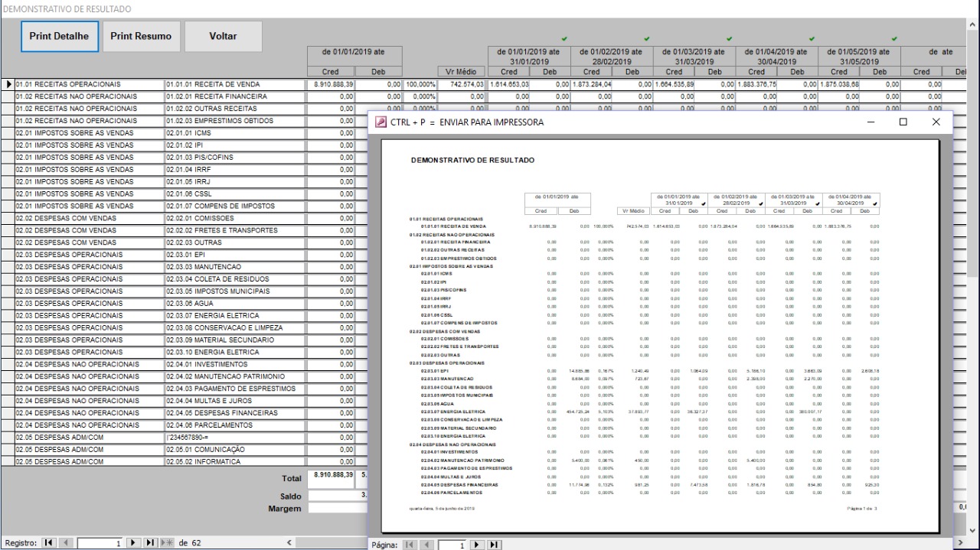Select '01.01.01 RECEITA DE VENDA' cell
Image resolution: width=980 pixels, height=550 pixels.
coord(235,84)
